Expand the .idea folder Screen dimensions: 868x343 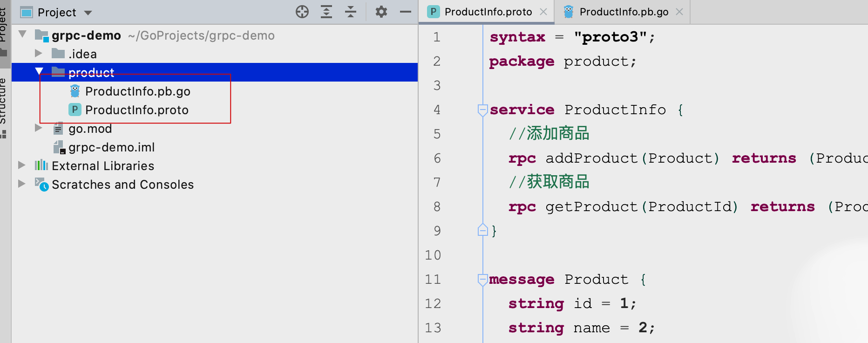click(39, 54)
